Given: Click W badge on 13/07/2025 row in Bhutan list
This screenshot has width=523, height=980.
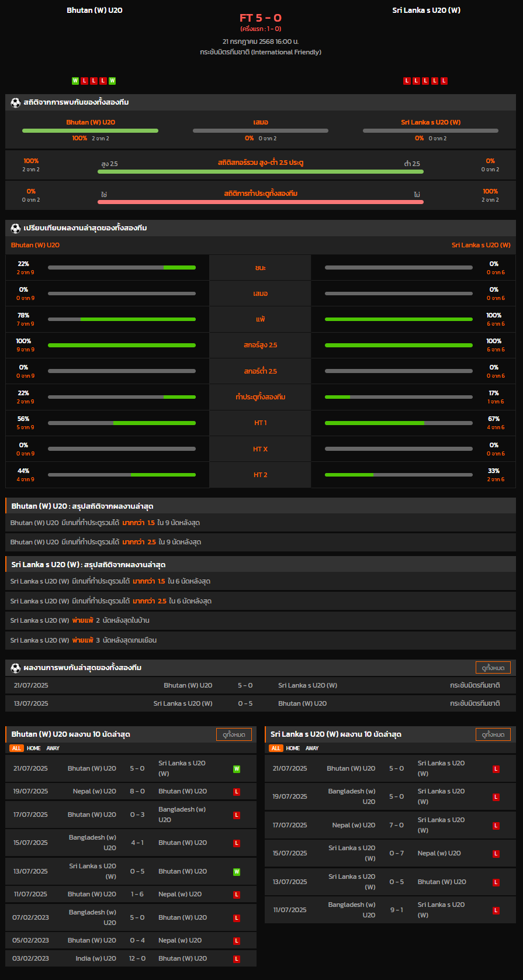Looking at the screenshot, I should click(237, 872).
